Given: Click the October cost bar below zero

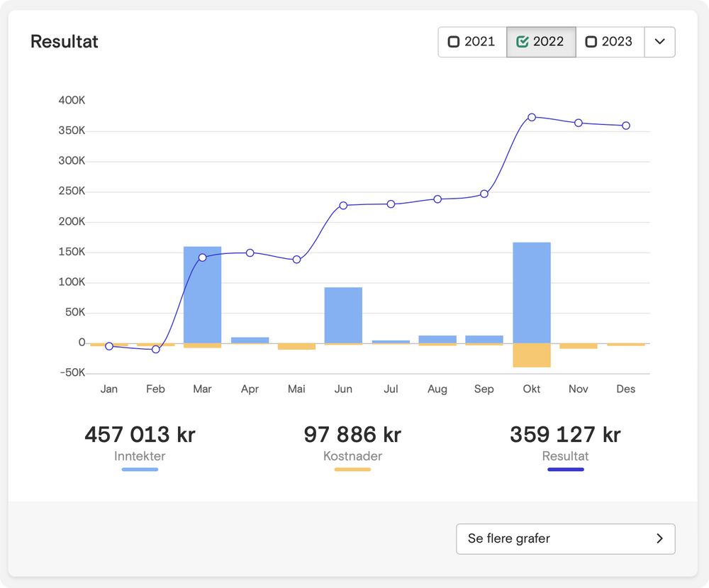Looking at the screenshot, I should 532,355.
